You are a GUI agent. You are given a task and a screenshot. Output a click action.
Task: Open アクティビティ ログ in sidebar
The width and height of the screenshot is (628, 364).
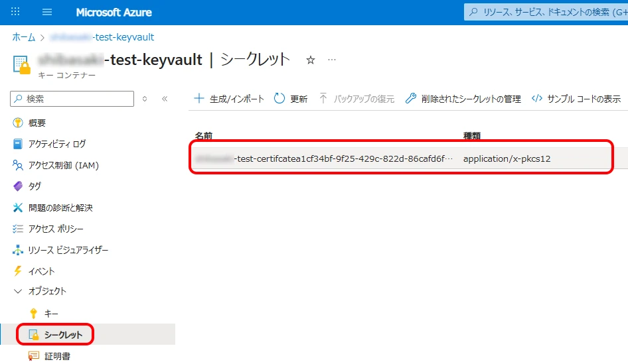(x=56, y=144)
